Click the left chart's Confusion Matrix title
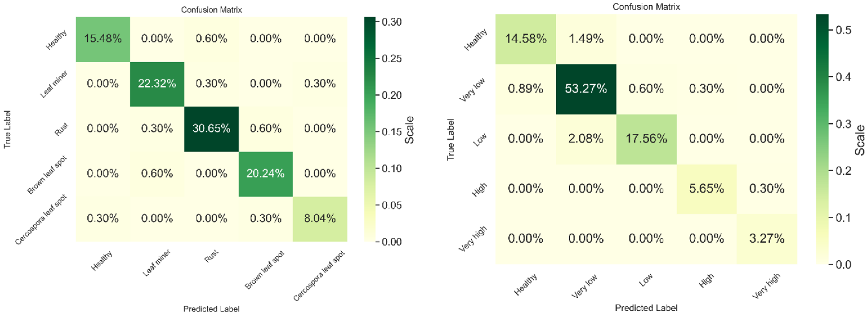The width and height of the screenshot is (868, 315). [211, 10]
